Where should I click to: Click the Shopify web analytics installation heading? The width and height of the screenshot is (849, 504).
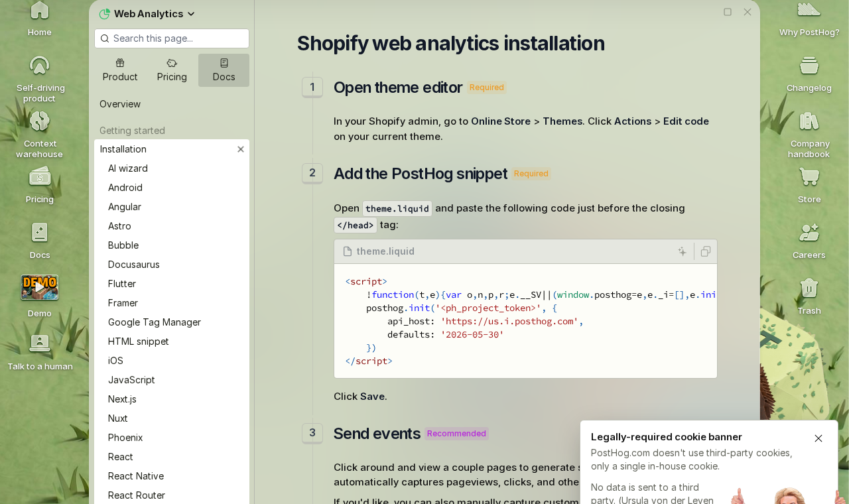pyautogui.click(x=451, y=43)
